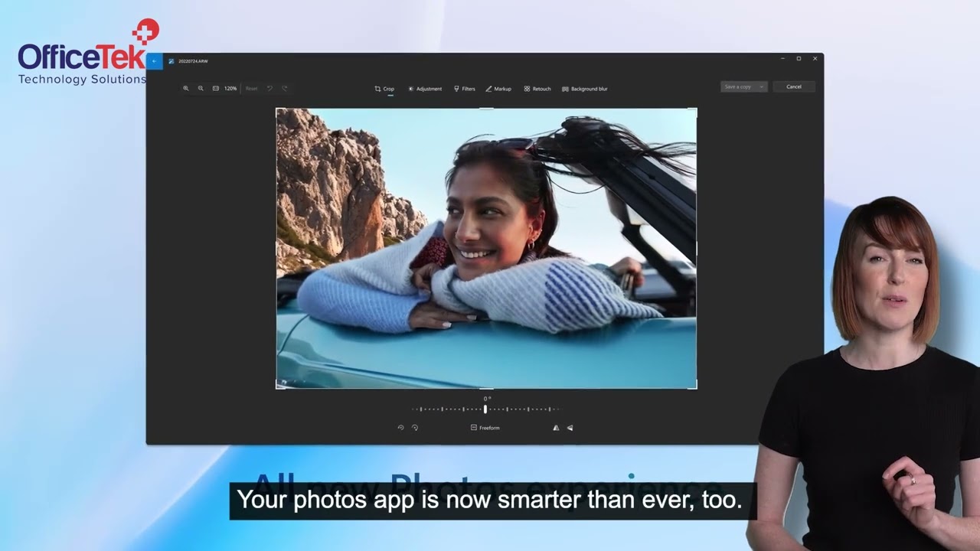Screen dimensions: 980x551
Task: Flip the image horizontally
Action: (556, 428)
